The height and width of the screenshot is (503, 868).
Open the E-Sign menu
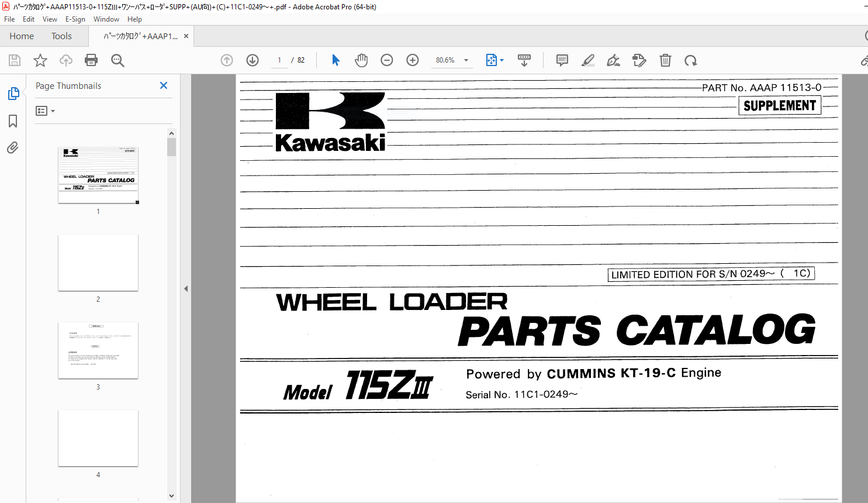coord(75,19)
